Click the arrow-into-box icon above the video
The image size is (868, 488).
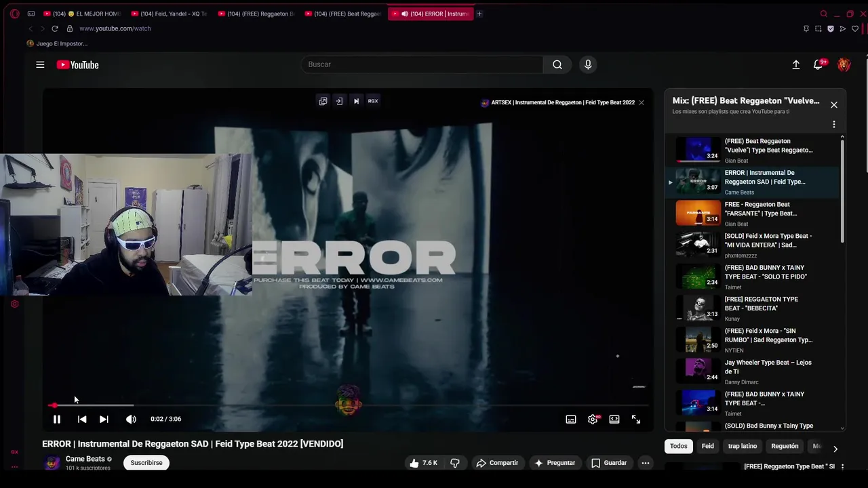click(x=339, y=101)
